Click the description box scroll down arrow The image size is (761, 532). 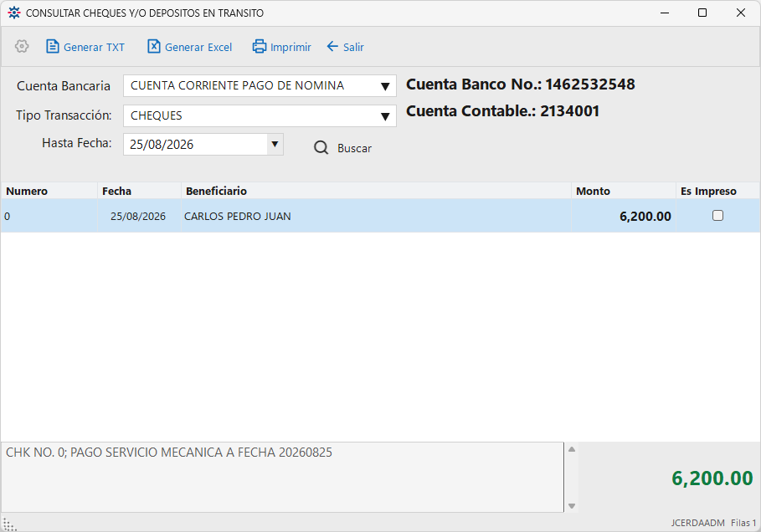(x=572, y=506)
